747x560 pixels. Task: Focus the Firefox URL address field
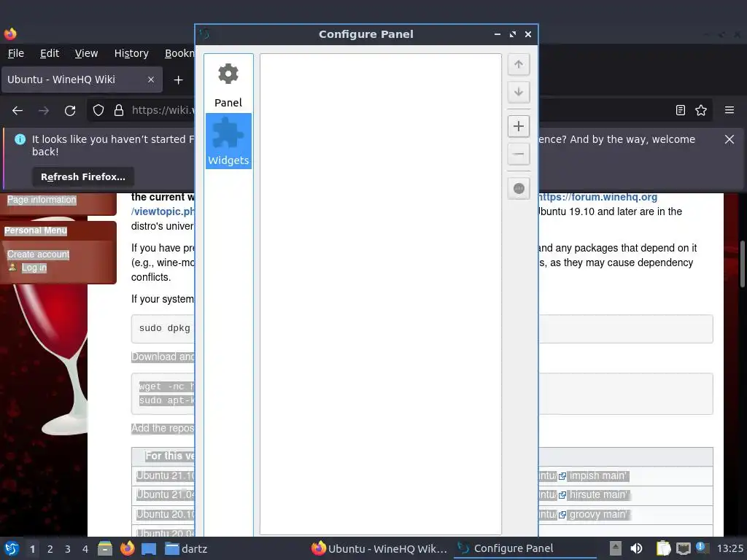pos(163,111)
